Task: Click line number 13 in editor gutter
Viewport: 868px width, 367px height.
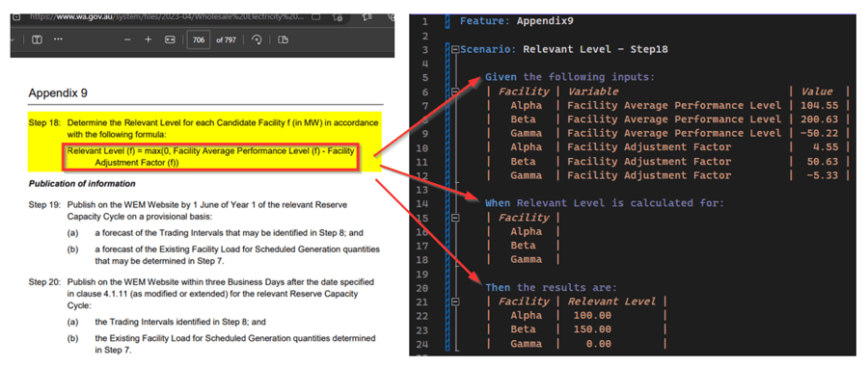Action: pyautogui.click(x=423, y=190)
